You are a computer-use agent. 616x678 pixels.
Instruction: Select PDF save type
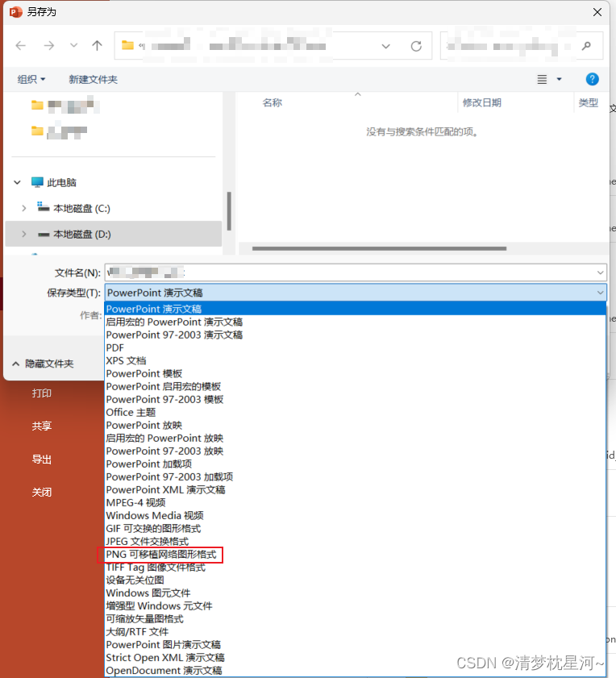pyautogui.click(x=355, y=347)
